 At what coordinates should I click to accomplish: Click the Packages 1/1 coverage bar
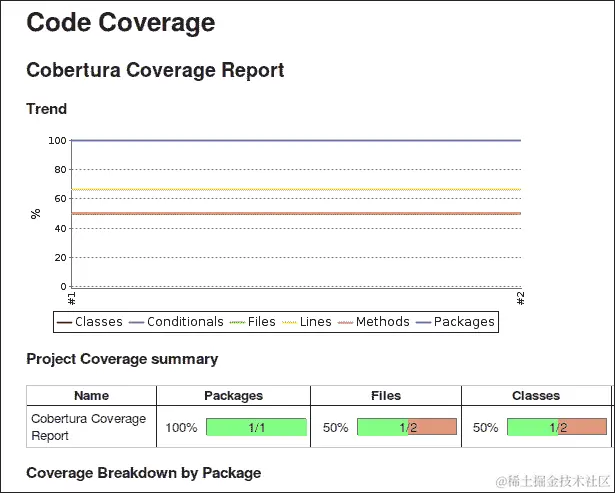[x=257, y=427]
